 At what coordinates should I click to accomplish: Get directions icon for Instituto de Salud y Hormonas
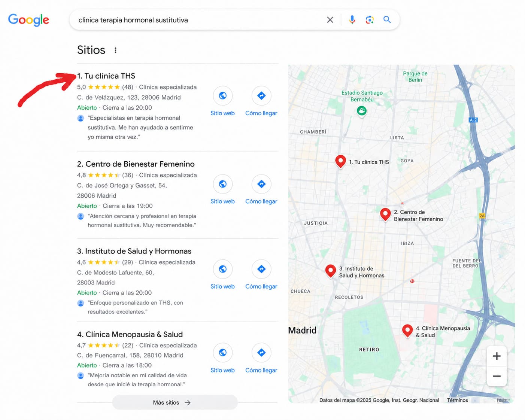(261, 269)
